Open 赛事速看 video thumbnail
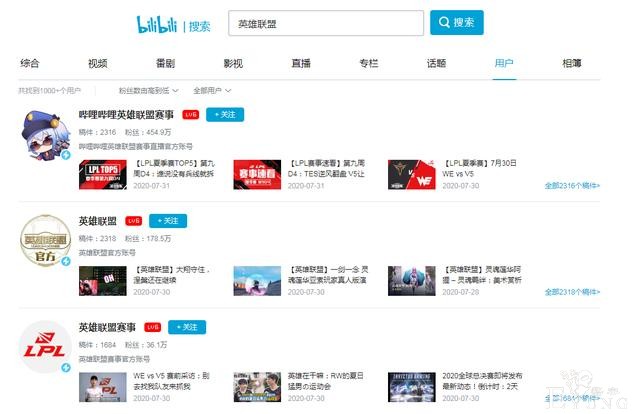This screenshot has height=414, width=640. click(257, 174)
